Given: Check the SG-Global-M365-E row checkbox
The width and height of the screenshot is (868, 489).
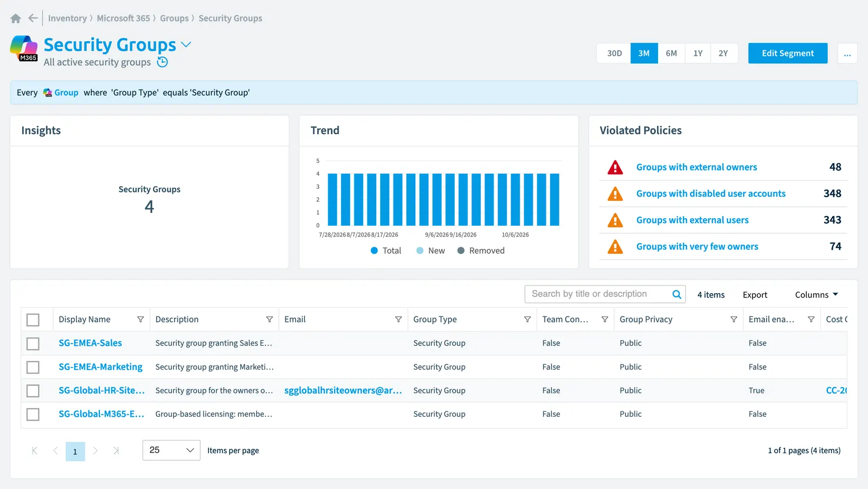Looking at the screenshot, I should [x=33, y=415].
